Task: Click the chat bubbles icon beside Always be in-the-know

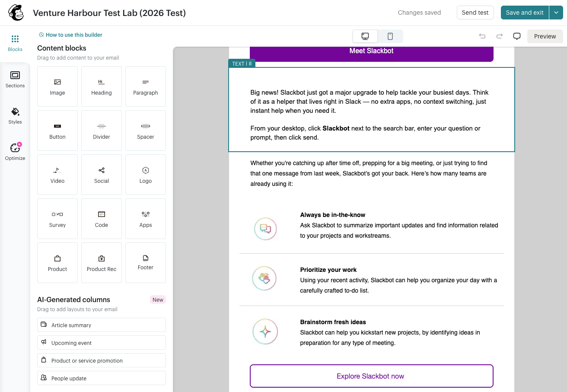Action: (265, 229)
